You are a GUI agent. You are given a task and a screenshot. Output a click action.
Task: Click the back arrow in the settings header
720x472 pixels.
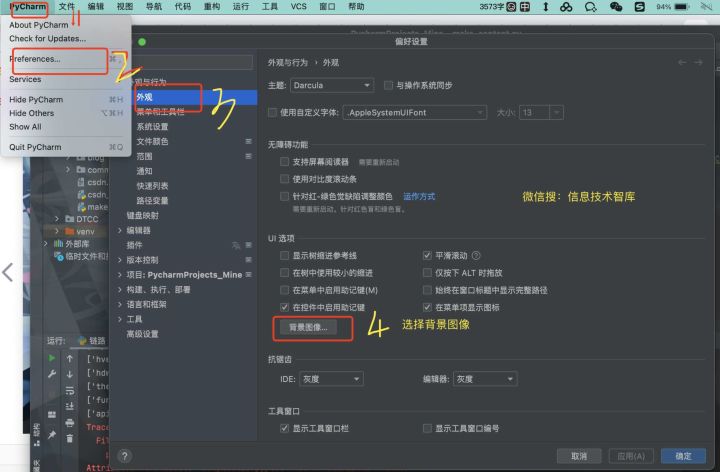(682, 62)
